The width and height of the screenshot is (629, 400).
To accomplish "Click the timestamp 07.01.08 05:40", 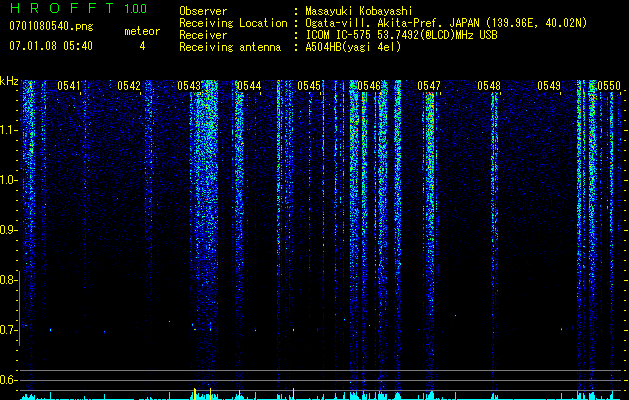I will (x=51, y=46).
